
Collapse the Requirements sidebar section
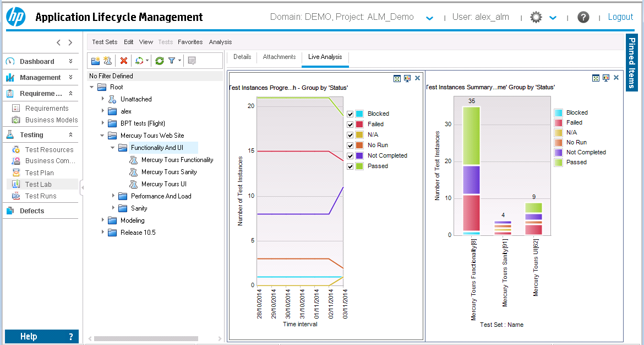pos(70,93)
